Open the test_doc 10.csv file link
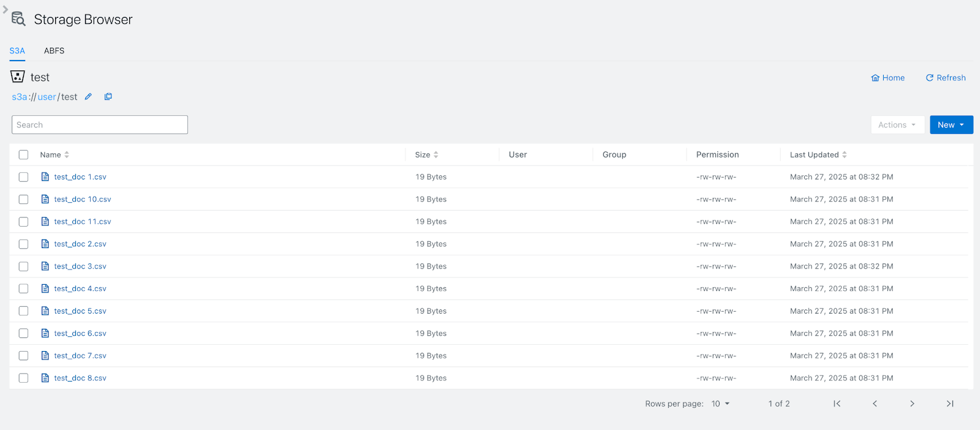Screen dimensions: 980x430 tap(82, 200)
